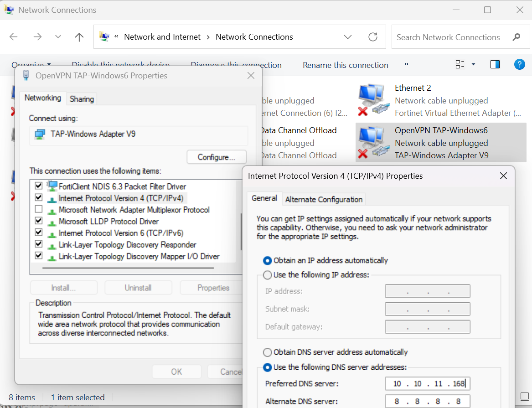This screenshot has height=408, width=532.
Task: Toggle FortiClient NDIS Packet Filter Driver checkbox
Action: click(39, 186)
